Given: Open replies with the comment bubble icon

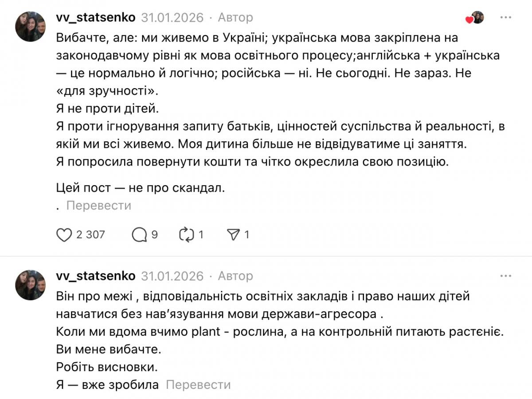Looking at the screenshot, I should [x=139, y=235].
